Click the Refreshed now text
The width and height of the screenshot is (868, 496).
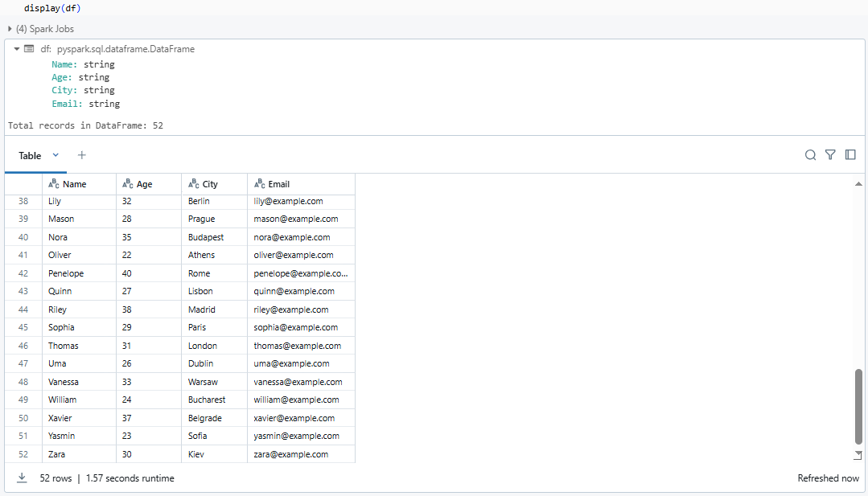[828, 478]
